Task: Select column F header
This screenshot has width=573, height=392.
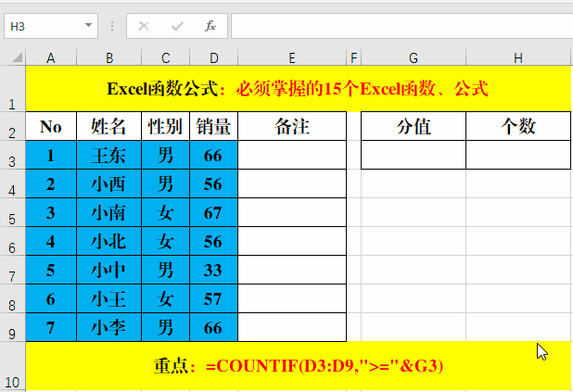Action: (x=354, y=57)
